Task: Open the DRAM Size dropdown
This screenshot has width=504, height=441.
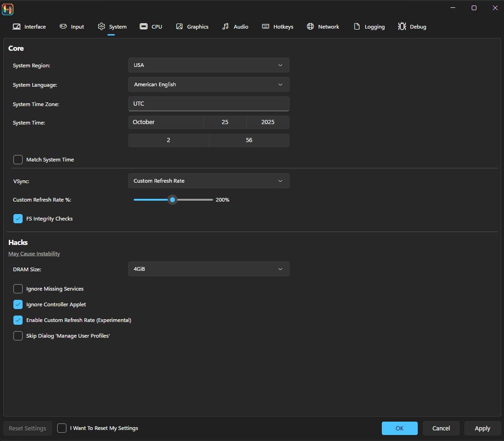Action: click(x=208, y=269)
